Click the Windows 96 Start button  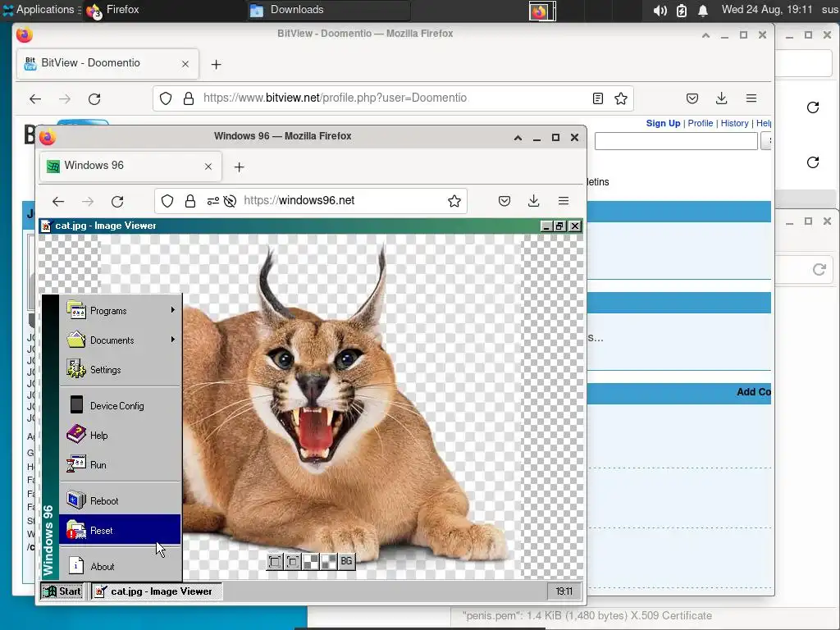(62, 591)
